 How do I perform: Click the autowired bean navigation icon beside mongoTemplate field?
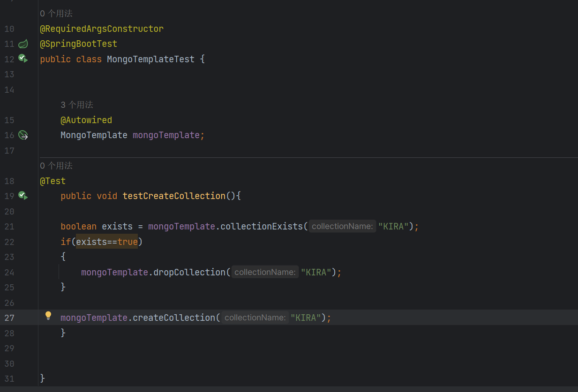pos(23,135)
